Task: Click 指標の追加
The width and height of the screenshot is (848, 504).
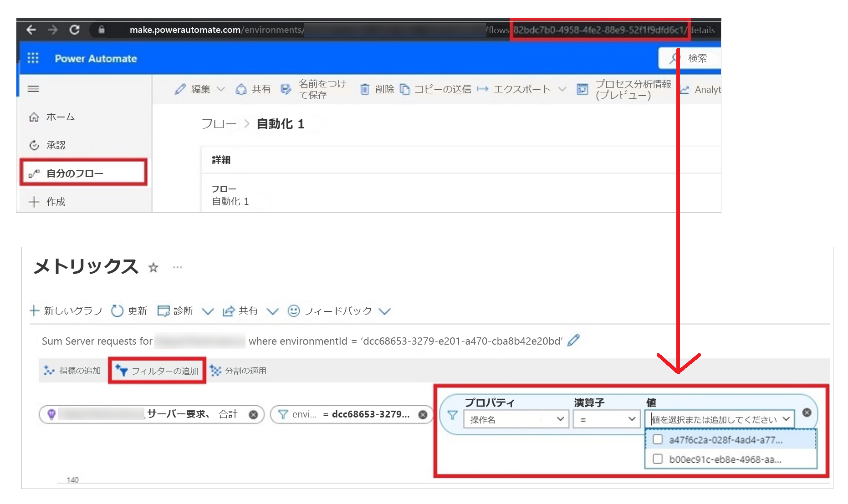Action: (72, 371)
